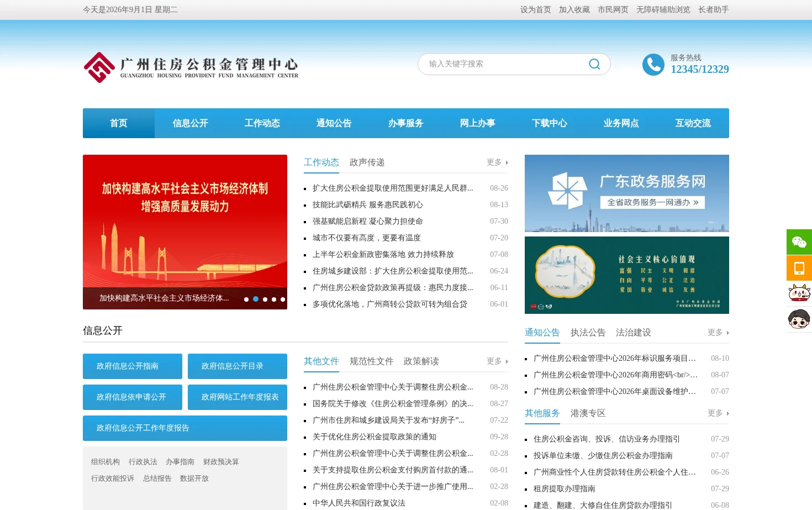Open the 长者助手 link
The image size is (812, 510).
pyautogui.click(x=714, y=10)
